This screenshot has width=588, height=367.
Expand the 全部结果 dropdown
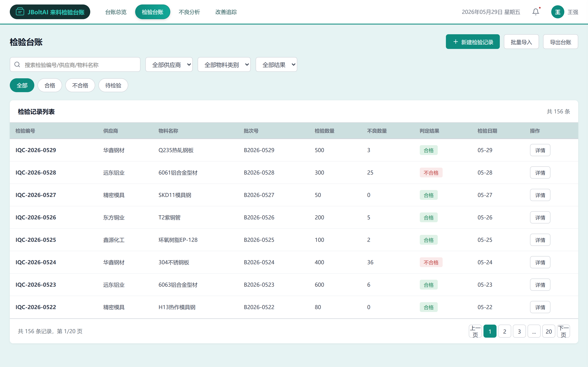[276, 65]
